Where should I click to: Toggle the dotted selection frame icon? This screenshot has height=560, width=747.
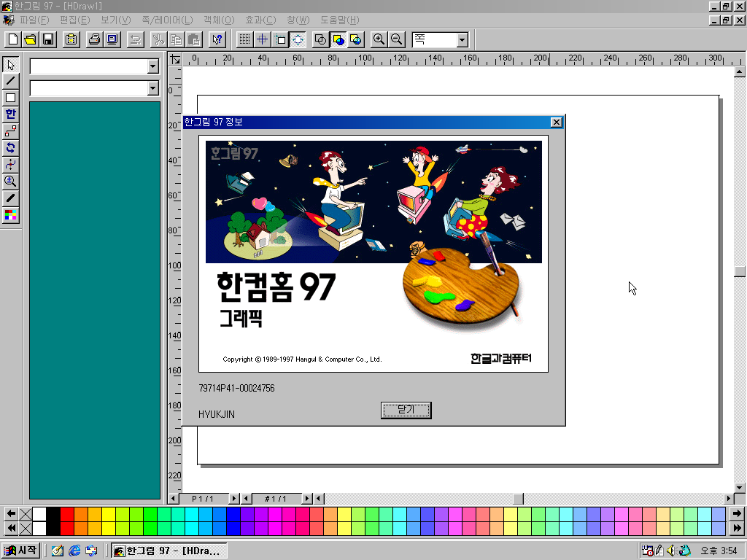click(x=298, y=39)
